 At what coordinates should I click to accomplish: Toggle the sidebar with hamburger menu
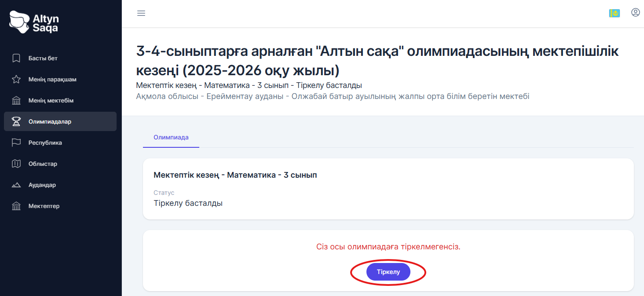click(141, 13)
